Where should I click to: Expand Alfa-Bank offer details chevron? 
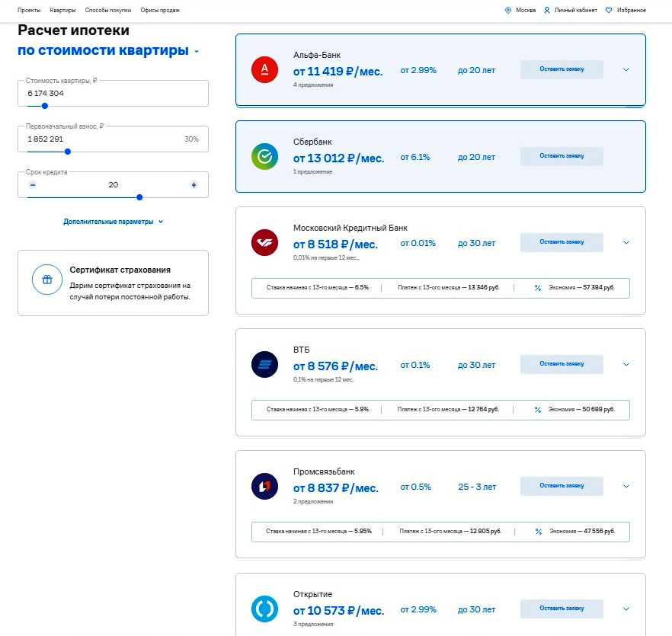point(626,69)
